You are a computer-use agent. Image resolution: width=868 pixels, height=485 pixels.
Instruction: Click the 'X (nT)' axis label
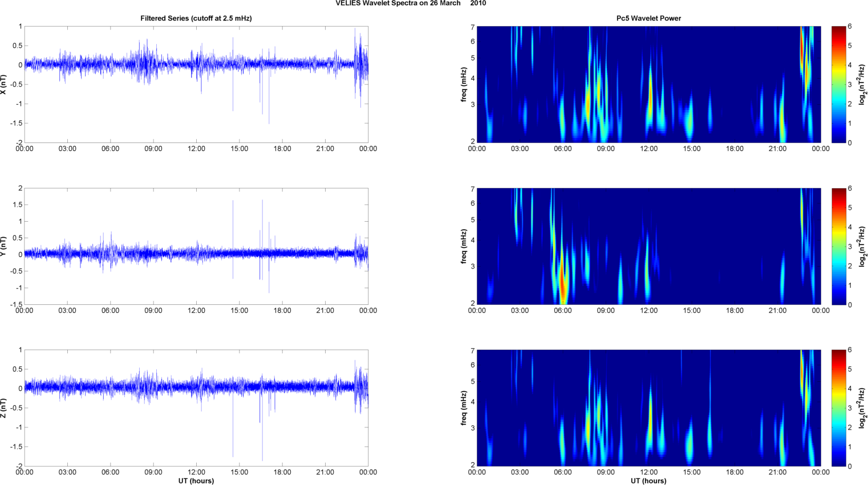3,84
